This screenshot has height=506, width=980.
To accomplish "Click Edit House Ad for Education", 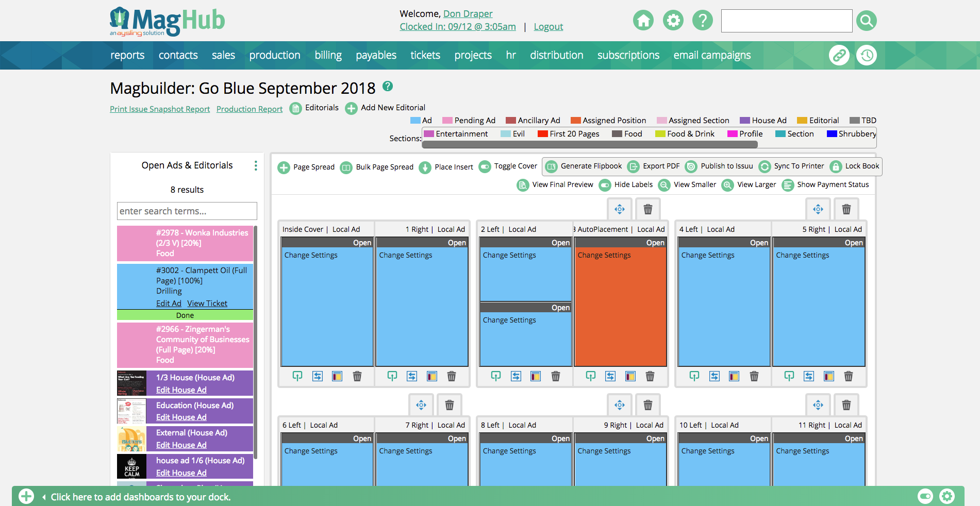I will pos(181,417).
